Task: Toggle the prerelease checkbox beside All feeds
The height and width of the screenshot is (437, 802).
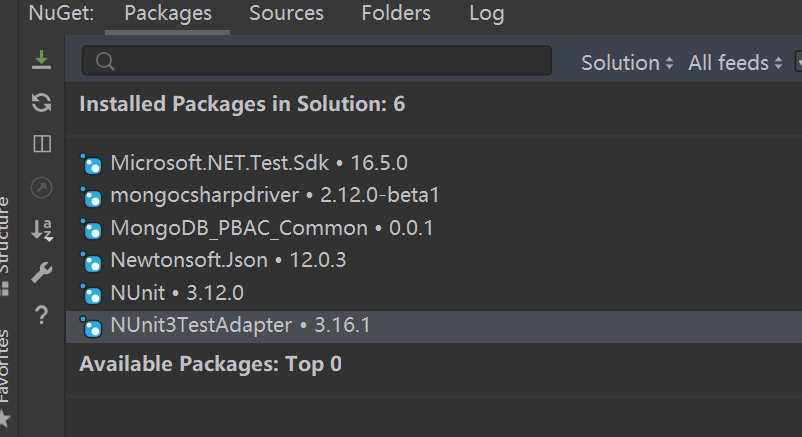Action: click(x=797, y=62)
